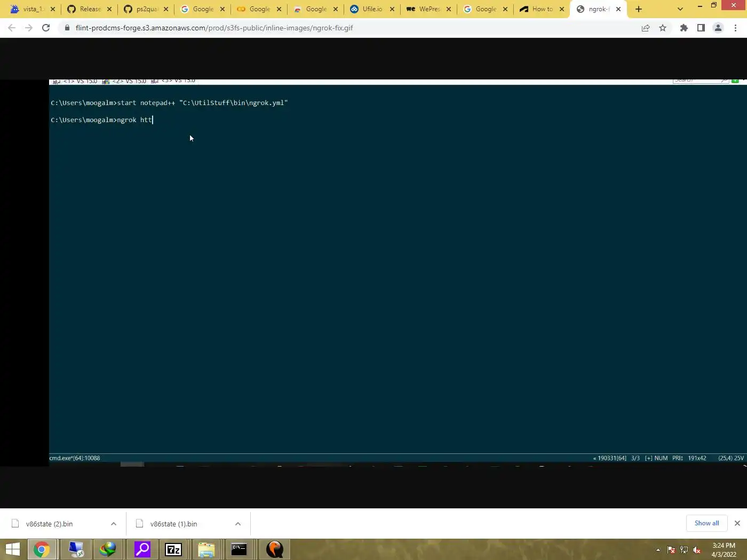This screenshot has height=560, width=747.
Task: Open the Command Prompt taskbar icon
Action: (x=239, y=549)
